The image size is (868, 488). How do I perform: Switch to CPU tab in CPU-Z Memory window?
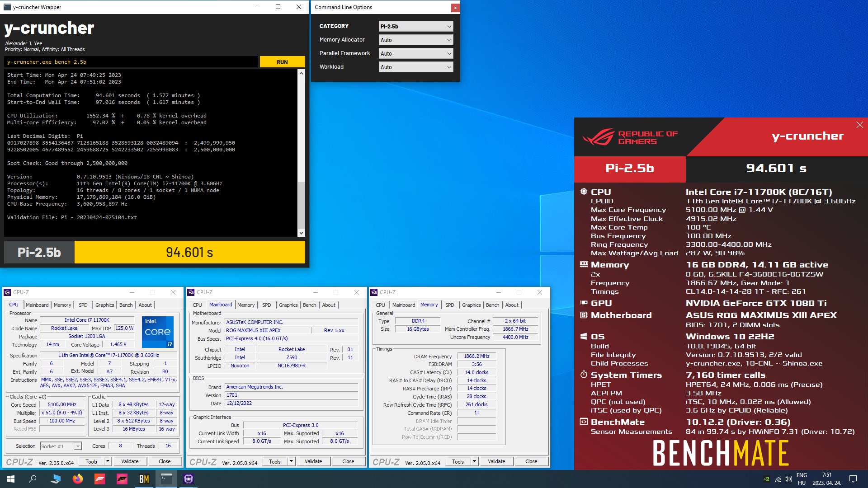[380, 305]
